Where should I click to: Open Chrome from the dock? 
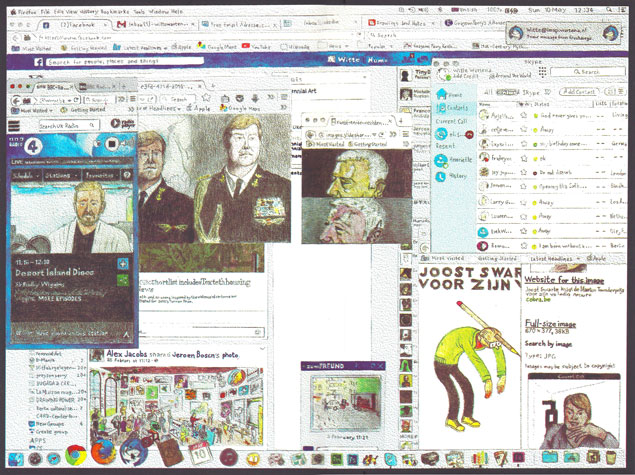[76, 455]
